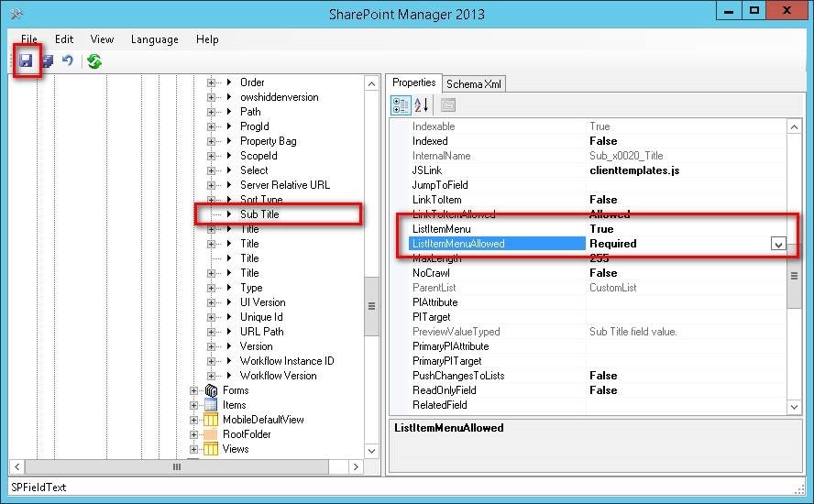The image size is (814, 504).
Task: Expand the RootFolder node
Action: (193, 434)
